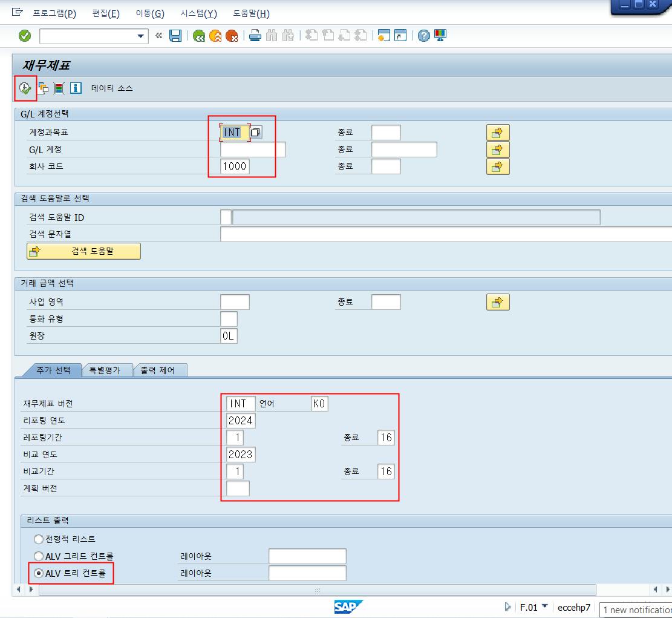The height and width of the screenshot is (618, 672).
Task: Open multiple selection for 계정과목표
Action: (x=498, y=133)
